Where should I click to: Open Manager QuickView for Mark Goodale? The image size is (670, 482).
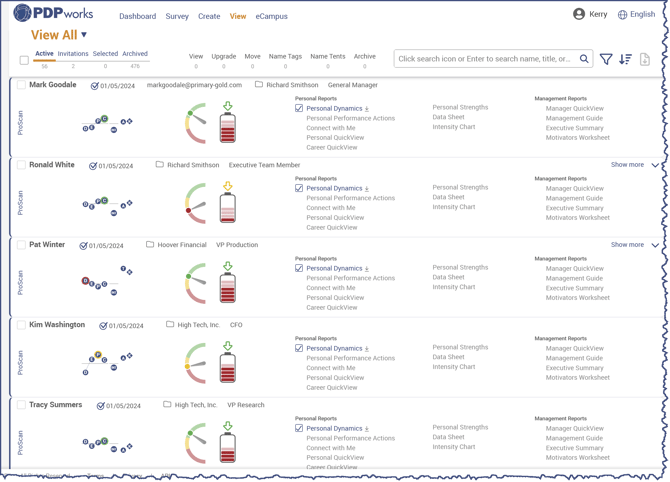pos(574,108)
